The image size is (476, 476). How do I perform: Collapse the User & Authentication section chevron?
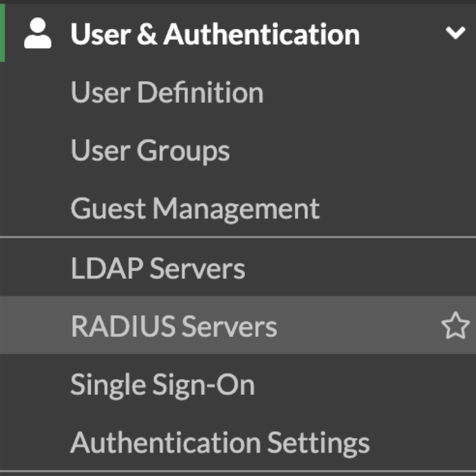455,33
